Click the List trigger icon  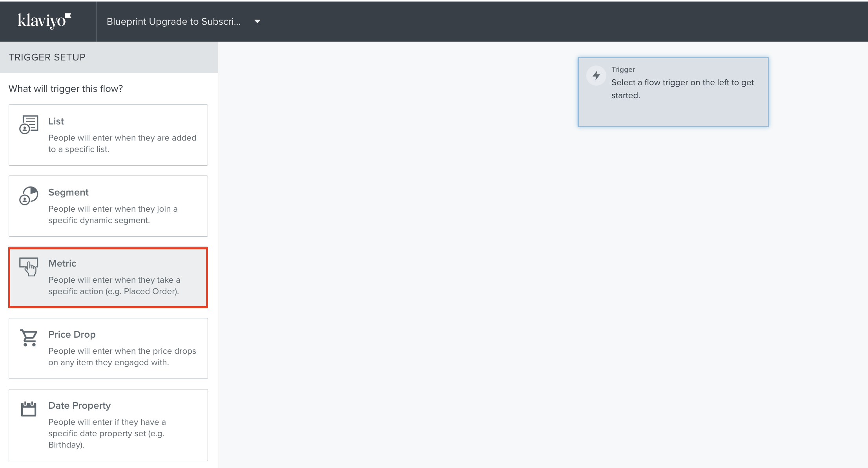tap(29, 124)
